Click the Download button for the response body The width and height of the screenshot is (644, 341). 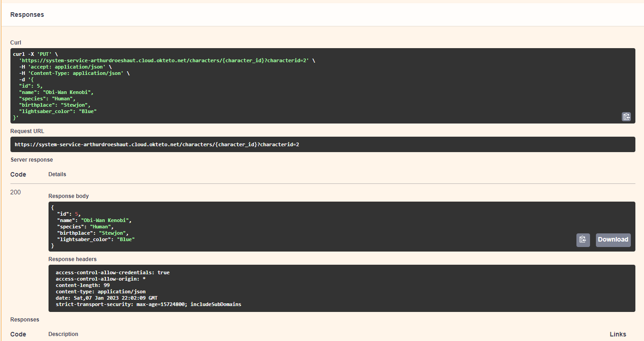[x=613, y=240]
